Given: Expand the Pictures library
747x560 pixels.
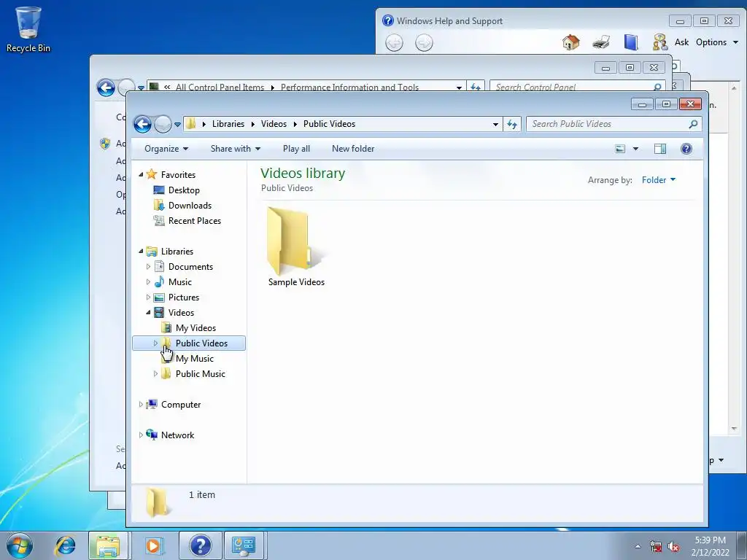Looking at the screenshot, I should click(x=148, y=297).
